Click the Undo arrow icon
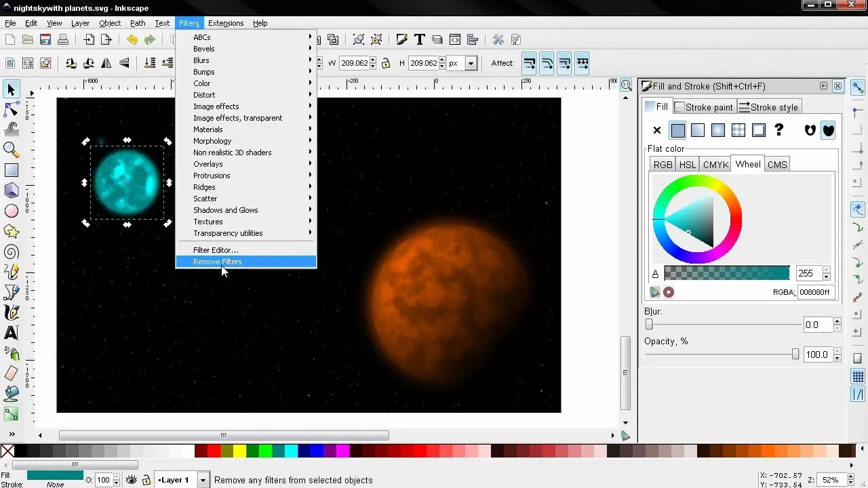 click(x=132, y=40)
